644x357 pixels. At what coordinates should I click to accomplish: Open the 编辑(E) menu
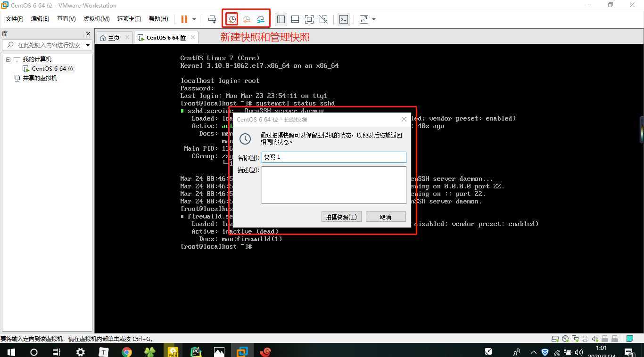pos(40,19)
